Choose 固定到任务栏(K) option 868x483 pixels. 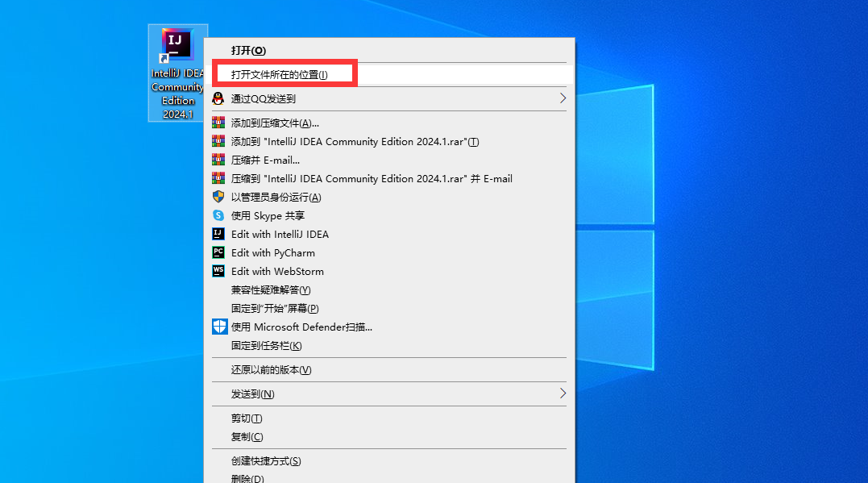click(x=390, y=346)
